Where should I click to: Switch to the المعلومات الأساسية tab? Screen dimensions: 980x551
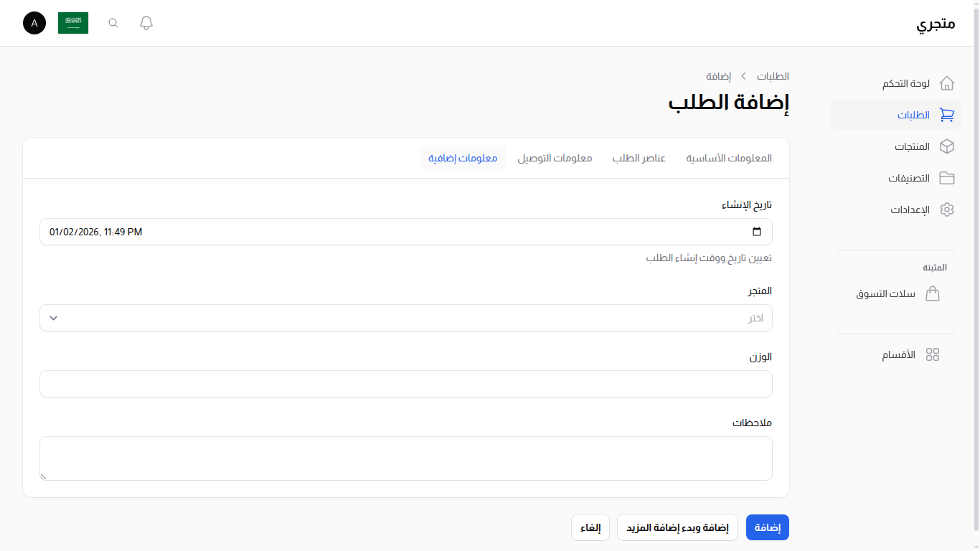(729, 158)
